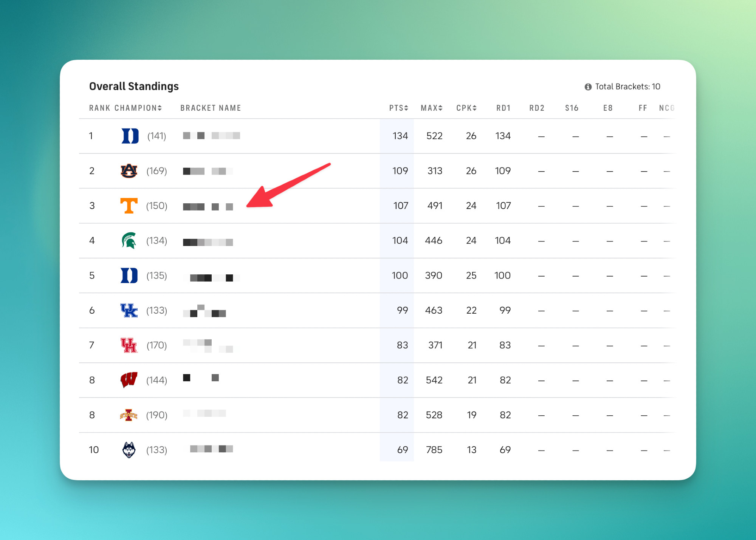
Task: Click the (150) score next to Tennessee logo
Action: (x=156, y=206)
